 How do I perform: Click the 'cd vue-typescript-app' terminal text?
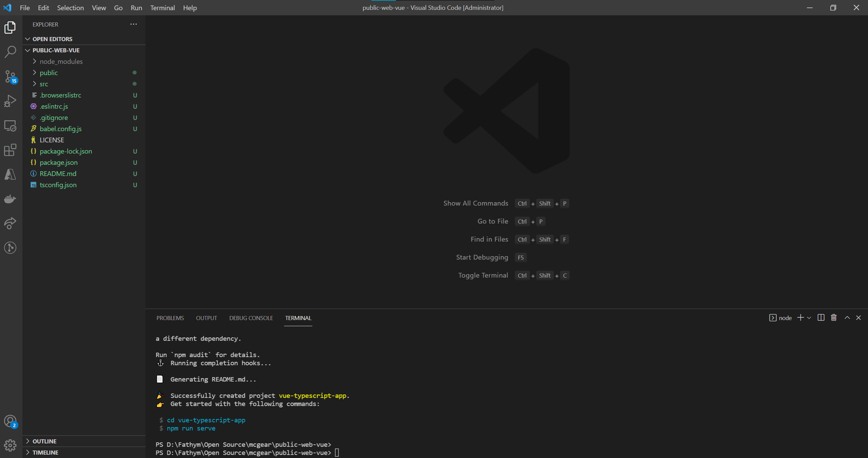[x=206, y=420]
